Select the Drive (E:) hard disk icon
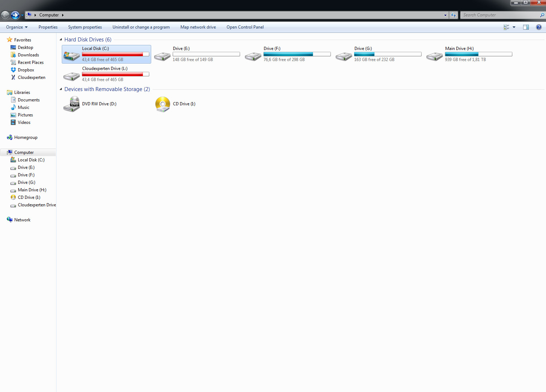Image resolution: width=546 pixels, height=392 pixels. point(162,56)
